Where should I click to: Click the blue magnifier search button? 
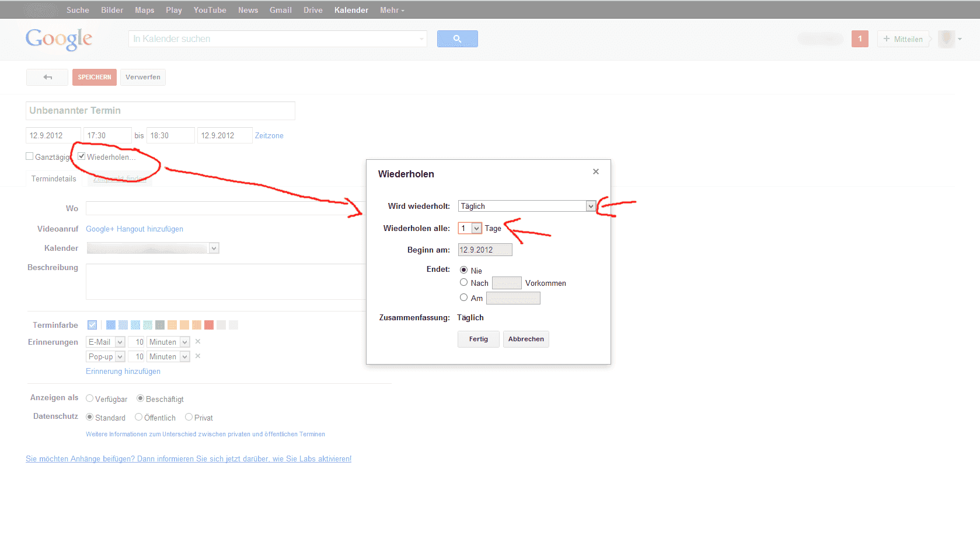[x=457, y=39]
